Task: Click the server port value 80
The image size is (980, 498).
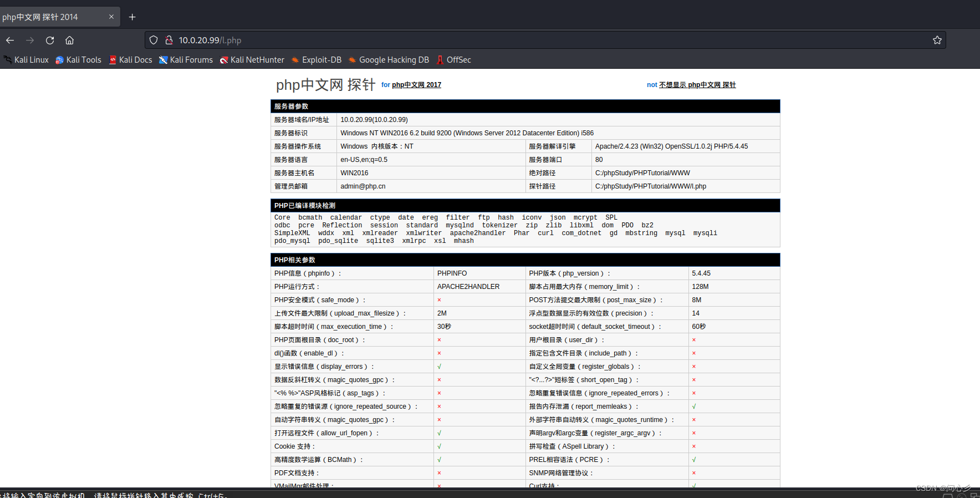Action: tap(599, 160)
